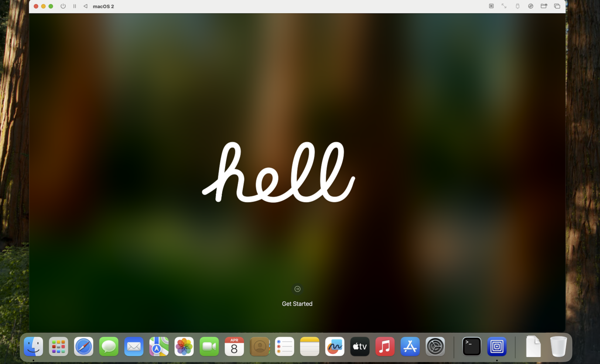
Task: Open Launchpad
Action: click(x=58, y=346)
